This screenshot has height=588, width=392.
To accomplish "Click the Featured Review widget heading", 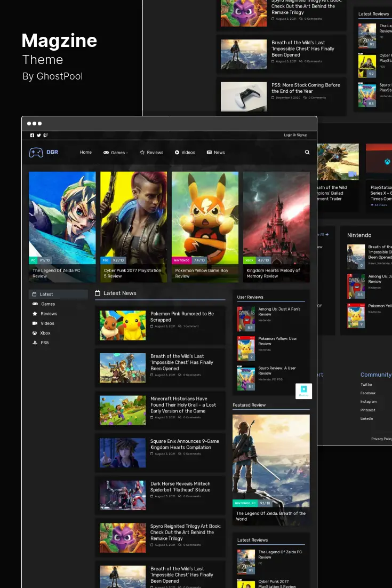I will point(249,405).
